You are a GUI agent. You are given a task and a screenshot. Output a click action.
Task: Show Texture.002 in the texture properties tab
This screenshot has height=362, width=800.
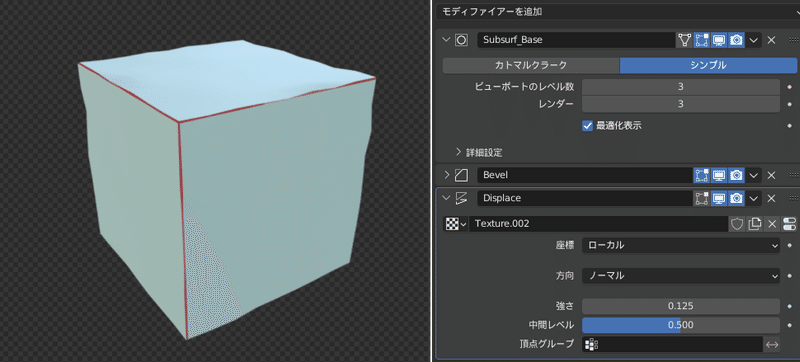click(789, 224)
